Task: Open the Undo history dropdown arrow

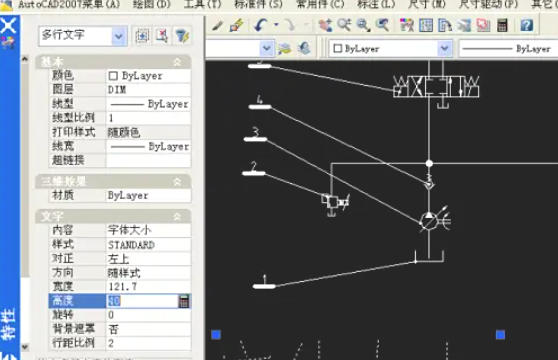Action: coord(276,25)
